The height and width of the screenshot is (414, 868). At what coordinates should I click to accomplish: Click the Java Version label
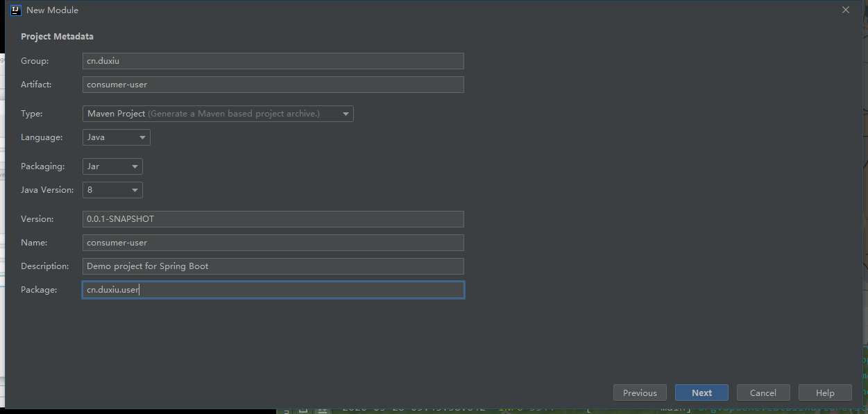point(46,190)
